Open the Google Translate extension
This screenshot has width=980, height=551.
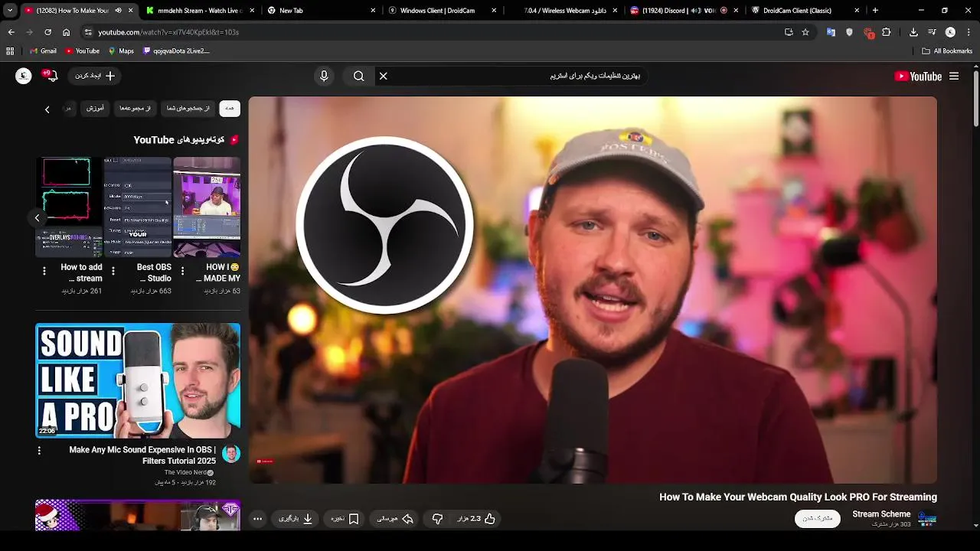(831, 32)
